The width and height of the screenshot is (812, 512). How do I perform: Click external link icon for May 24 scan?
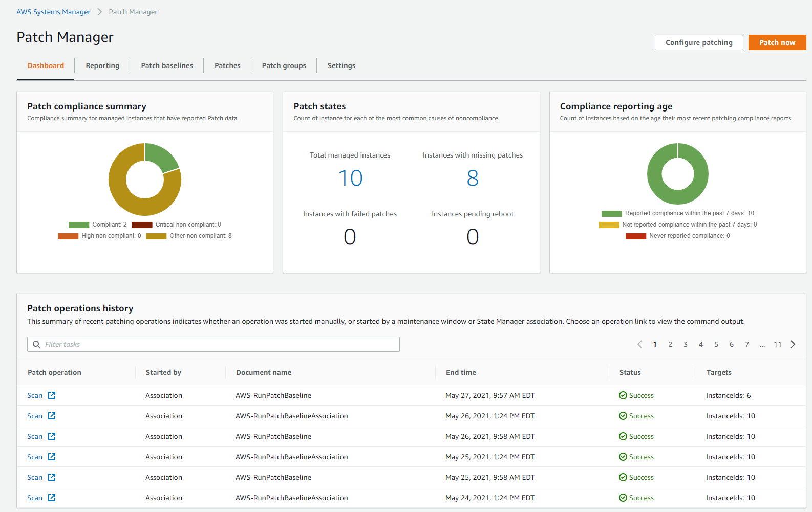(52, 498)
